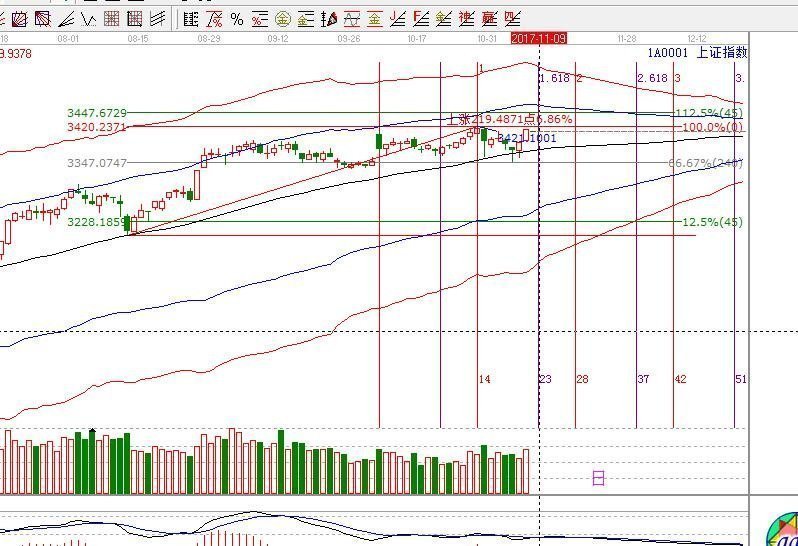
Task: Select the J fan lines tool
Action: [397, 20]
